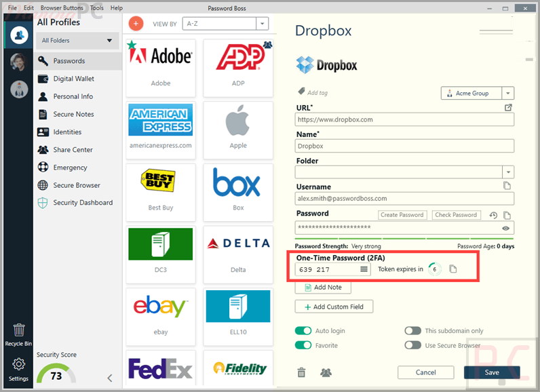Collapse the sidebar with chevron arrow
This screenshot has width=540, height=392.
coord(110,378)
